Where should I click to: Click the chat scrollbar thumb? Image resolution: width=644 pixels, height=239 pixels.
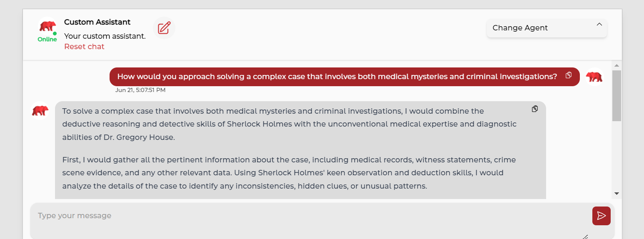tap(617, 96)
